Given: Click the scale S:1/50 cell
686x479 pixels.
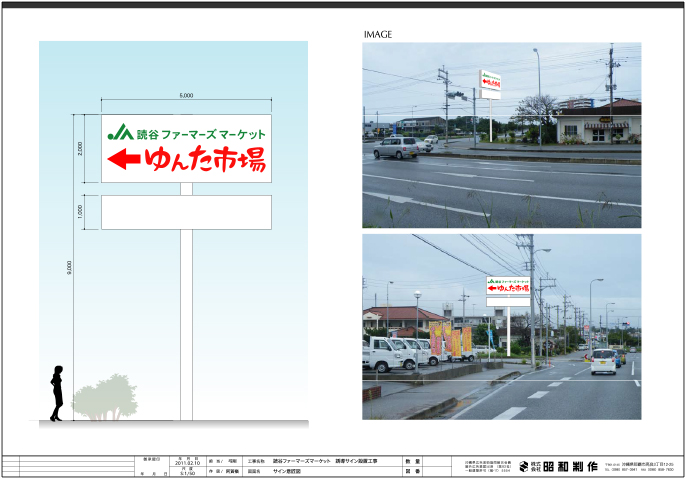Looking at the screenshot, I should click(188, 473).
